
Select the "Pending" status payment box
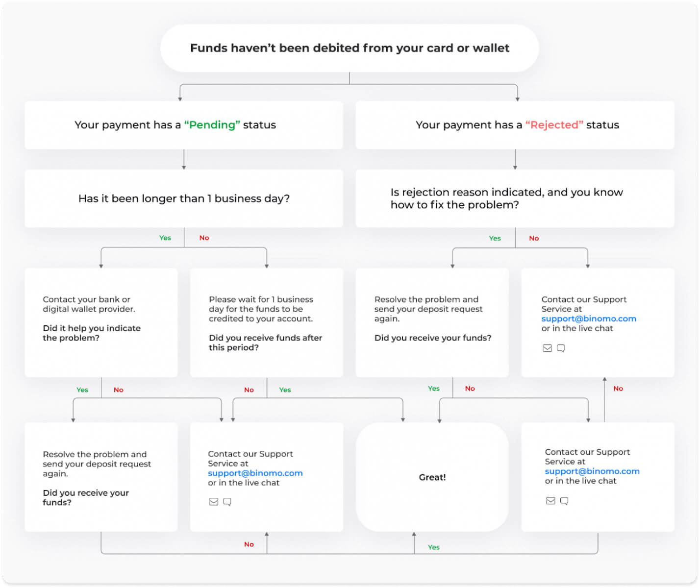pos(184,125)
